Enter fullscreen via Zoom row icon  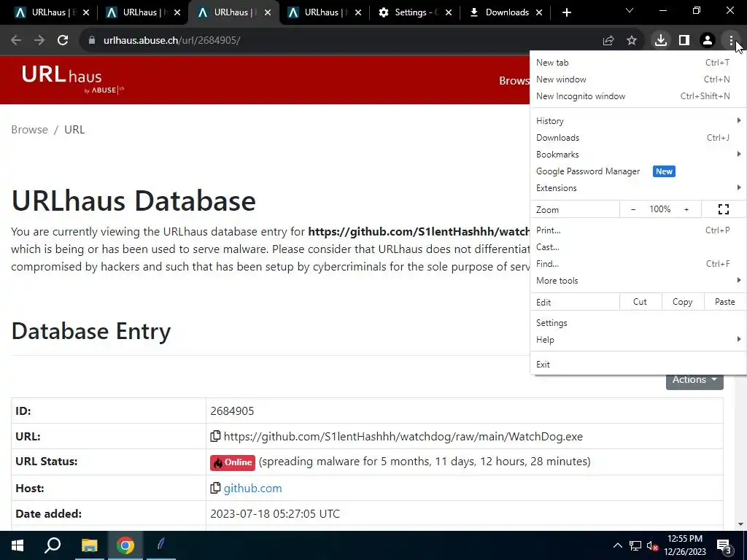point(723,209)
